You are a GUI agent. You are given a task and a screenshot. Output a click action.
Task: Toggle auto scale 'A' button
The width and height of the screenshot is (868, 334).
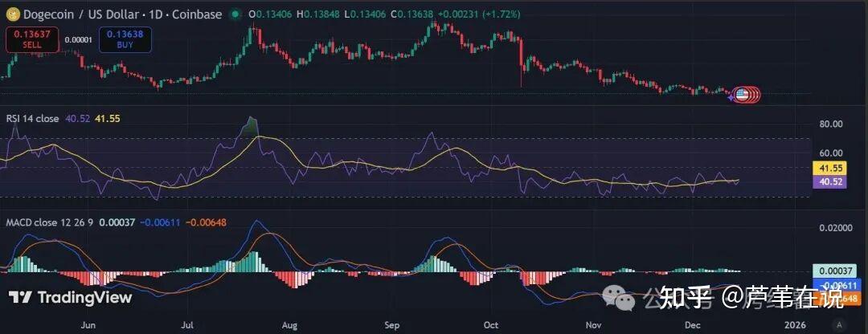click(839, 324)
